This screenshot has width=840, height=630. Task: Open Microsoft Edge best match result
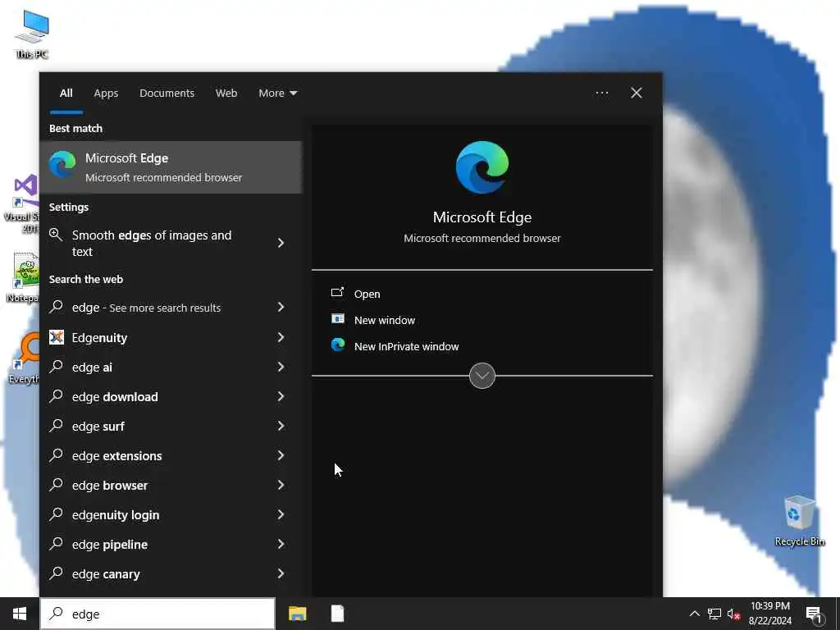pos(171,167)
